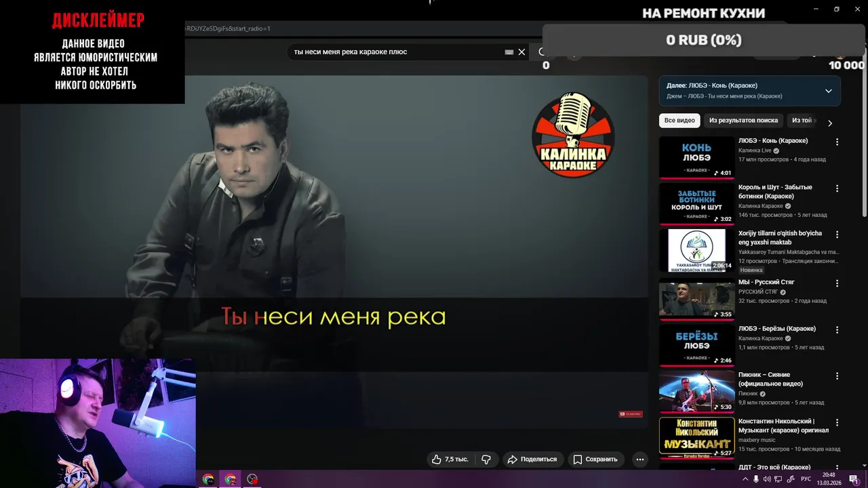Switch РУС input language indicator

pos(806,479)
